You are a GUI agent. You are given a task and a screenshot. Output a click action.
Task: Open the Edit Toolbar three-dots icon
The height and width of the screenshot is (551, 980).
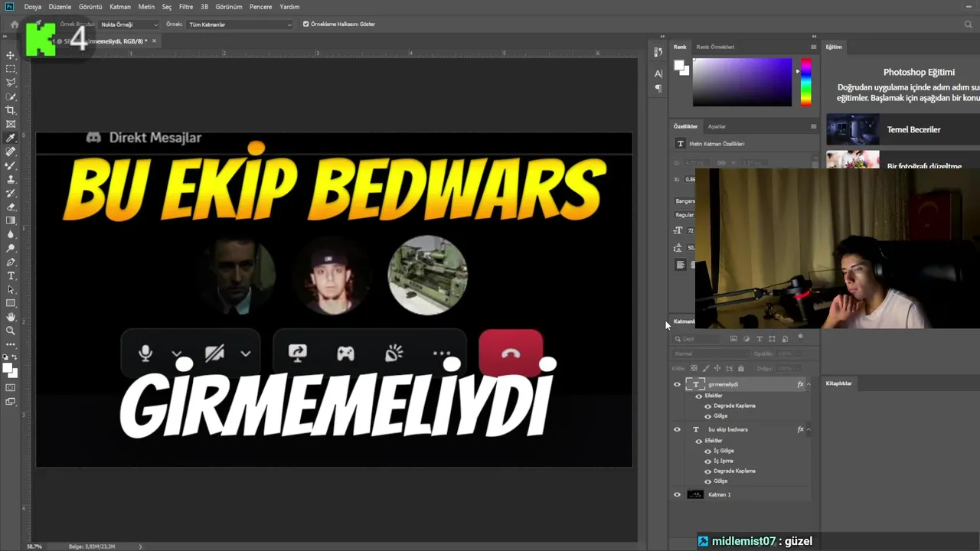point(11,344)
